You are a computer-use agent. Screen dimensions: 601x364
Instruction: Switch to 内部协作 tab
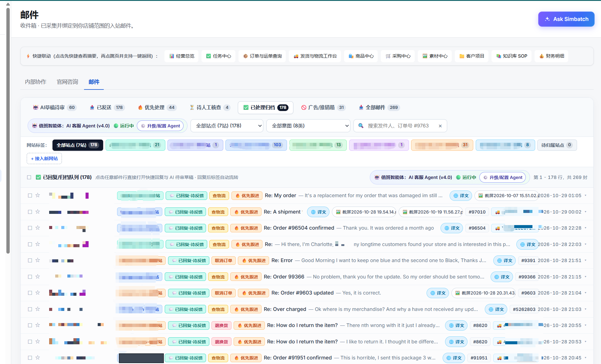(35, 82)
